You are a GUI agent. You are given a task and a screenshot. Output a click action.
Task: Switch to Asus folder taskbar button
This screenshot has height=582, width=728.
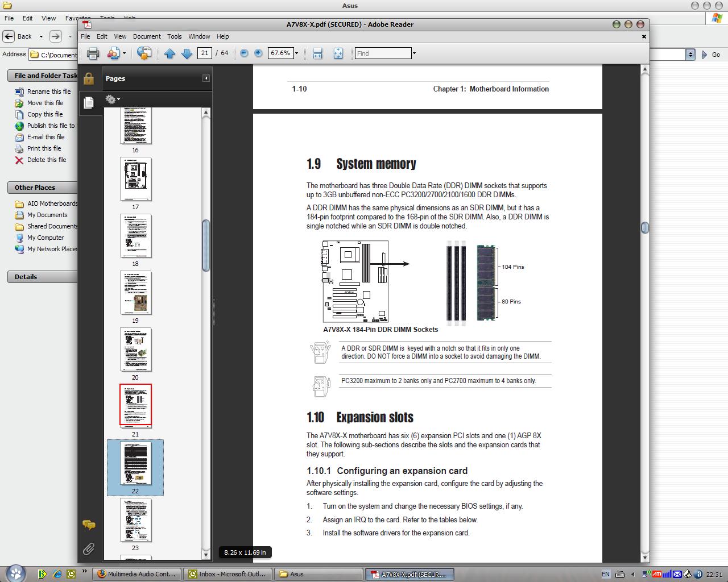319,574
